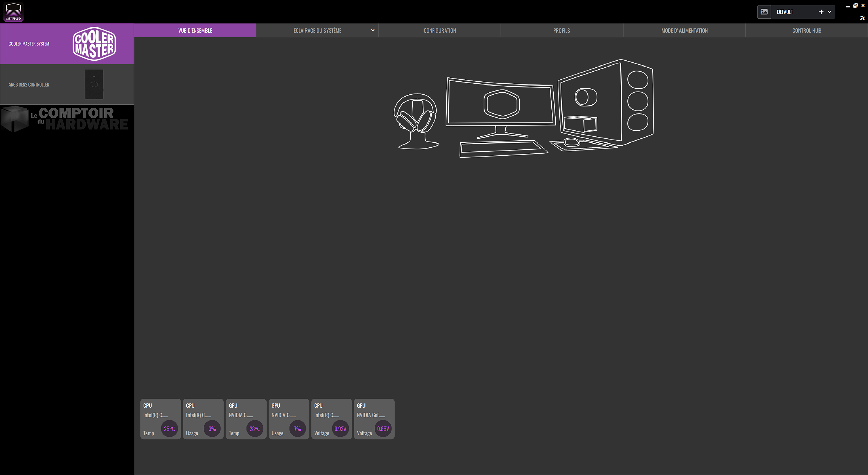The image size is (868, 475).
Task: Click the GPU Voltage 0.86V widget
Action: (374, 419)
